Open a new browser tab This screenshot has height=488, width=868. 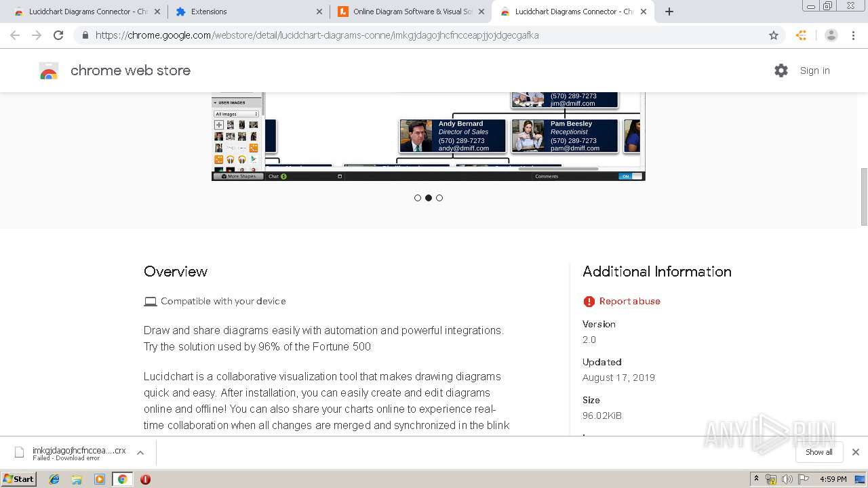(669, 12)
